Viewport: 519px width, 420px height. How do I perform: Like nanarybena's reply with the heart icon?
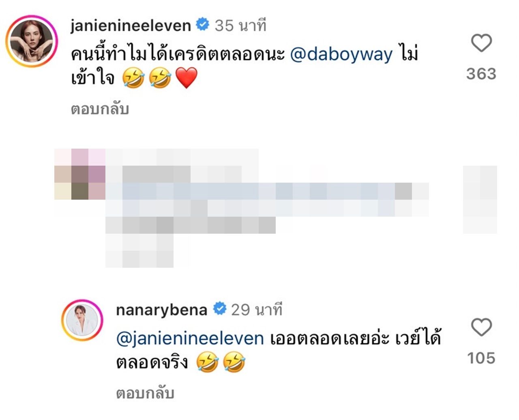click(481, 327)
